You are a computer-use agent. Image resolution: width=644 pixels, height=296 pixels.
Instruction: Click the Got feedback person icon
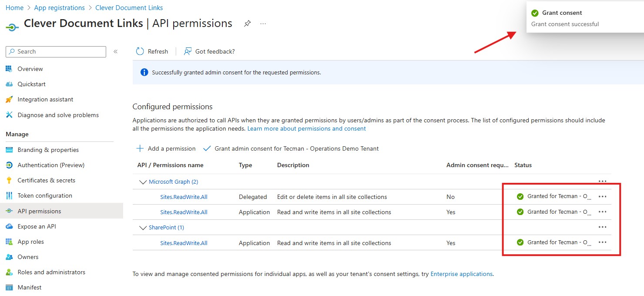pyautogui.click(x=188, y=51)
